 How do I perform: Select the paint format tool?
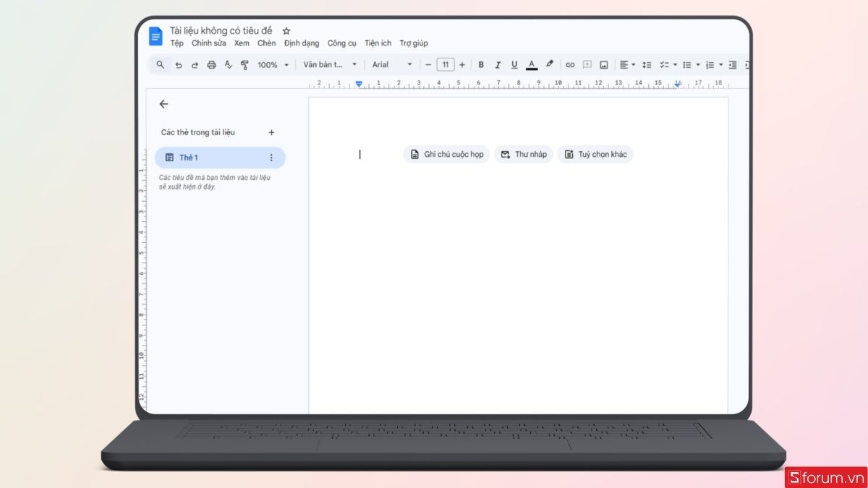pos(244,65)
